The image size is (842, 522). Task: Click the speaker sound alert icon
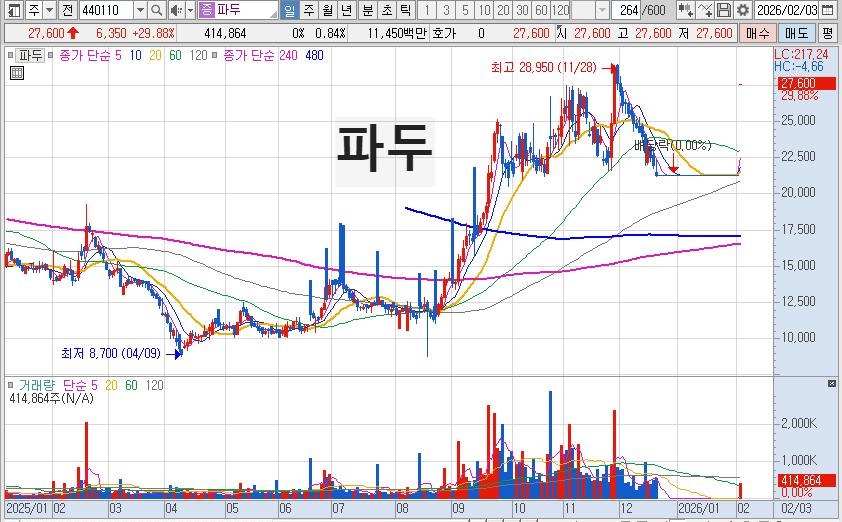[x=175, y=10]
